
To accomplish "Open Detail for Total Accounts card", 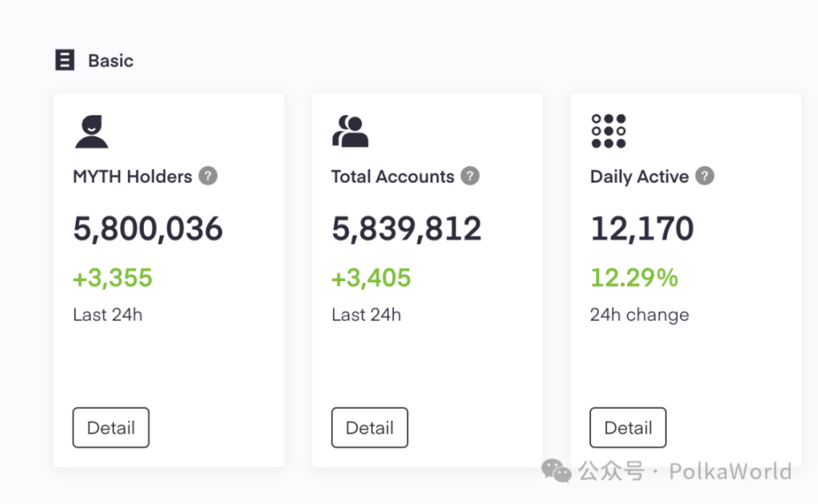I will (369, 427).
